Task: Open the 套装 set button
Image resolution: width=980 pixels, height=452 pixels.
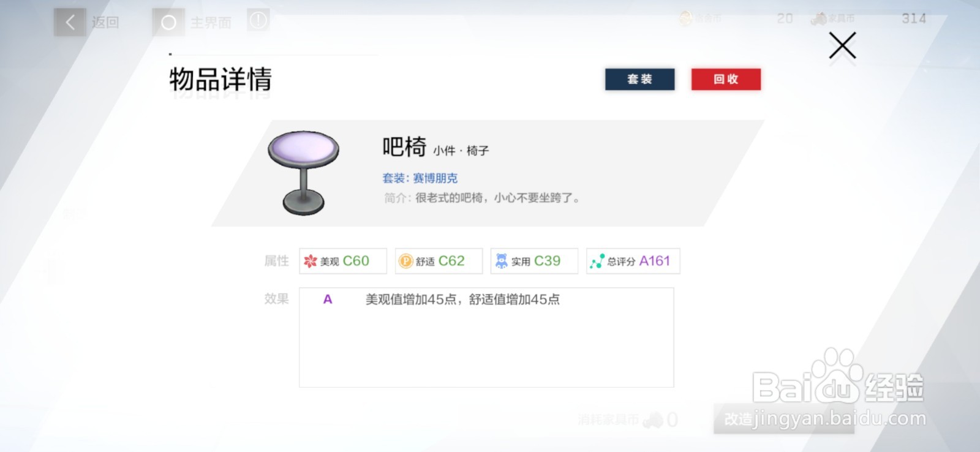Action: click(x=639, y=79)
